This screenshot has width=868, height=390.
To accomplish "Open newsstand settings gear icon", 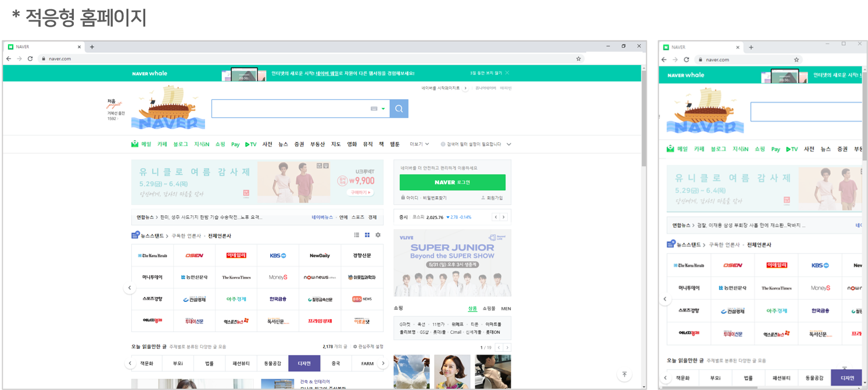I will [x=378, y=235].
